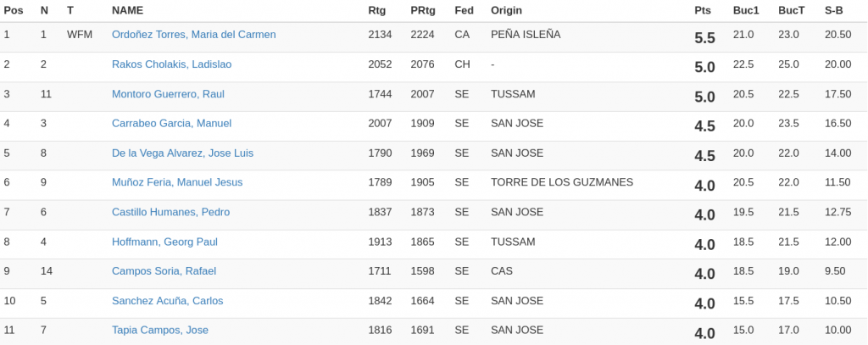
Task: Click player name Rakos Cholakis, Ladislao
Action: click(171, 64)
